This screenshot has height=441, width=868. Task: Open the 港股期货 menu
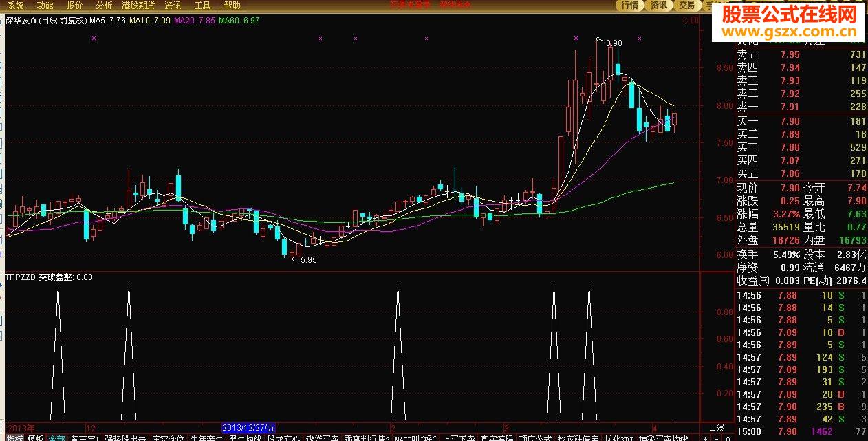(138, 5)
